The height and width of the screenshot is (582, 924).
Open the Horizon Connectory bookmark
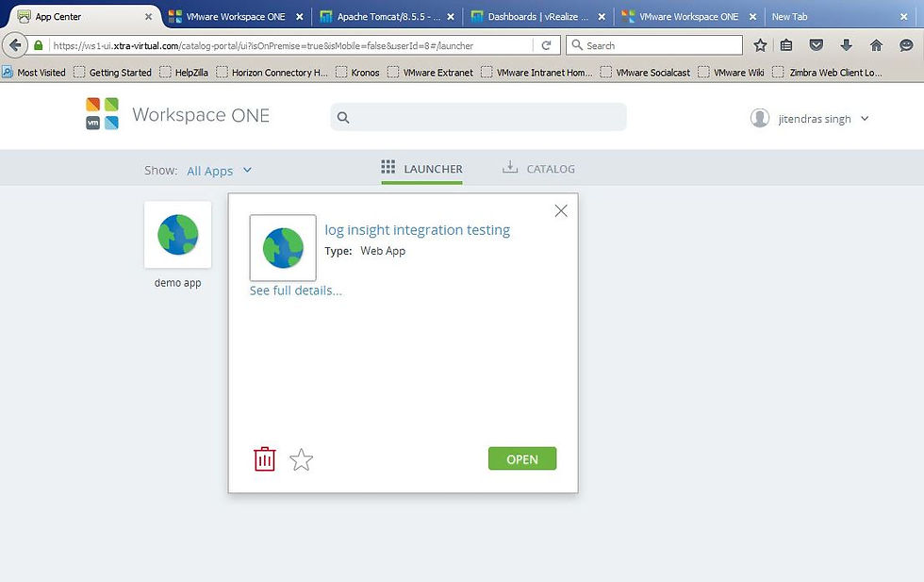[x=272, y=73]
